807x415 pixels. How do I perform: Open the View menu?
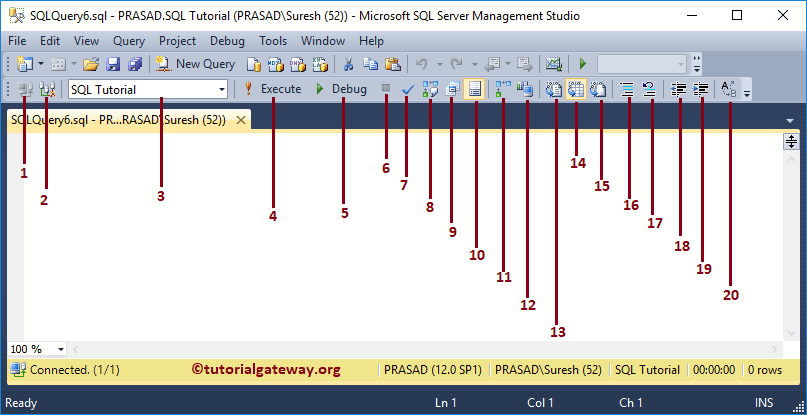pos(86,41)
